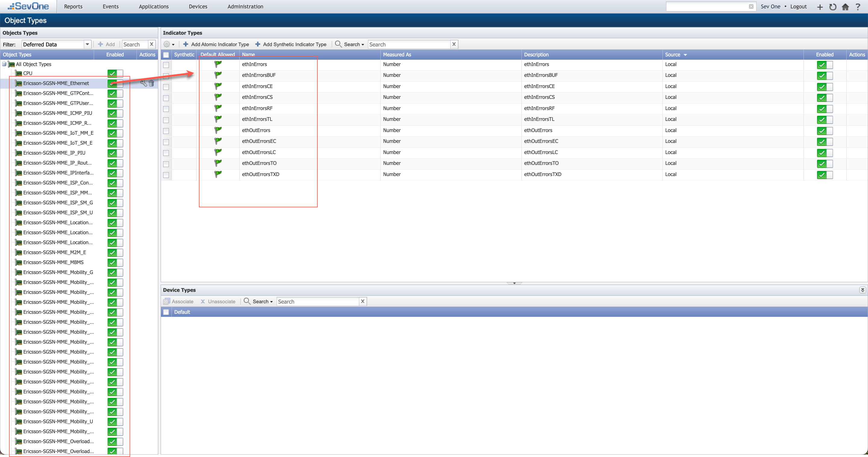The height and width of the screenshot is (457, 868).
Task: Click the CPU object type icon
Action: pos(19,73)
